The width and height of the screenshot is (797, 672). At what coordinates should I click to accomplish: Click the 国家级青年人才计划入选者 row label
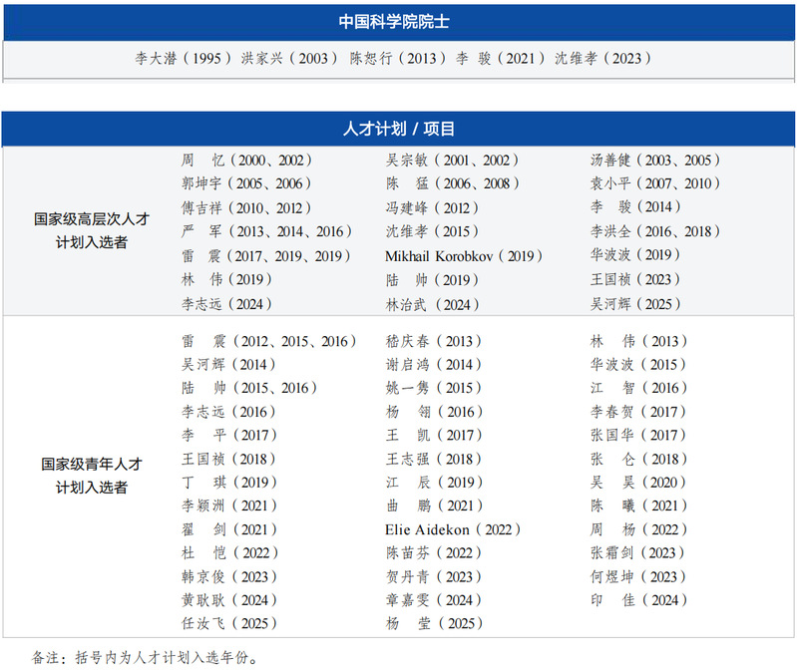92,475
